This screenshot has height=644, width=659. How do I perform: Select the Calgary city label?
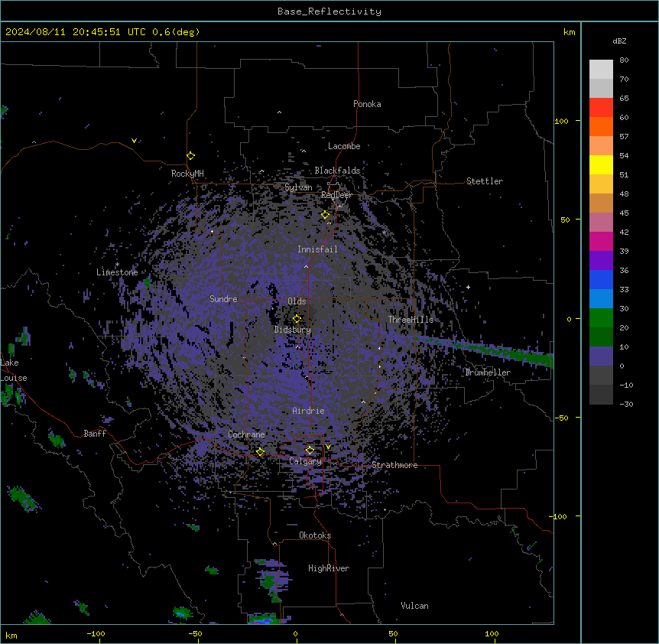coord(305,461)
